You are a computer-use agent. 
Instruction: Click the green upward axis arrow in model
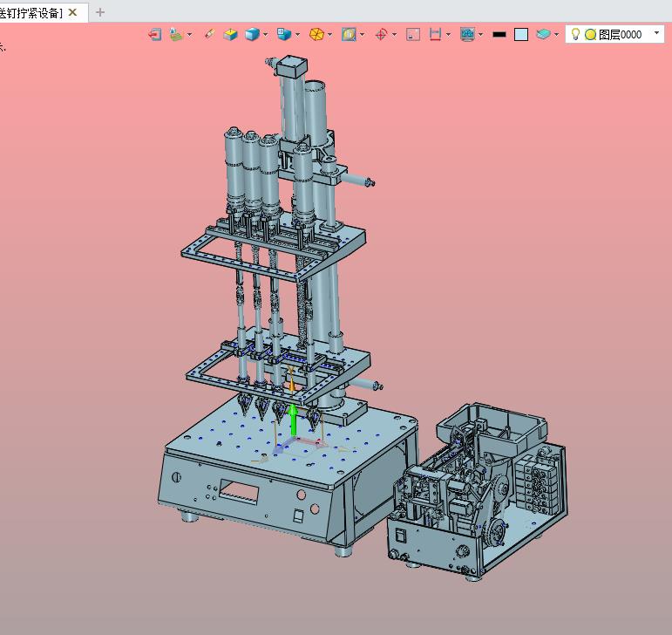293,420
